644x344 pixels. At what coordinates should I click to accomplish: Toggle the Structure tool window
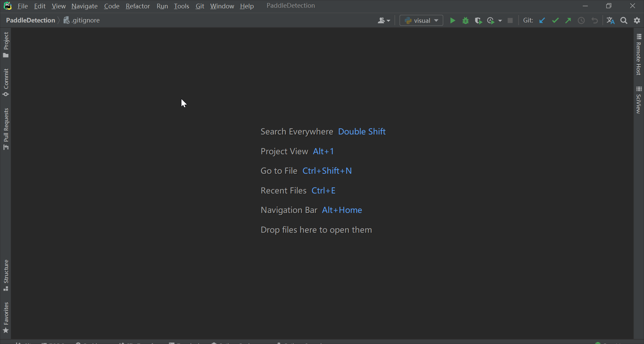pyautogui.click(x=6, y=275)
